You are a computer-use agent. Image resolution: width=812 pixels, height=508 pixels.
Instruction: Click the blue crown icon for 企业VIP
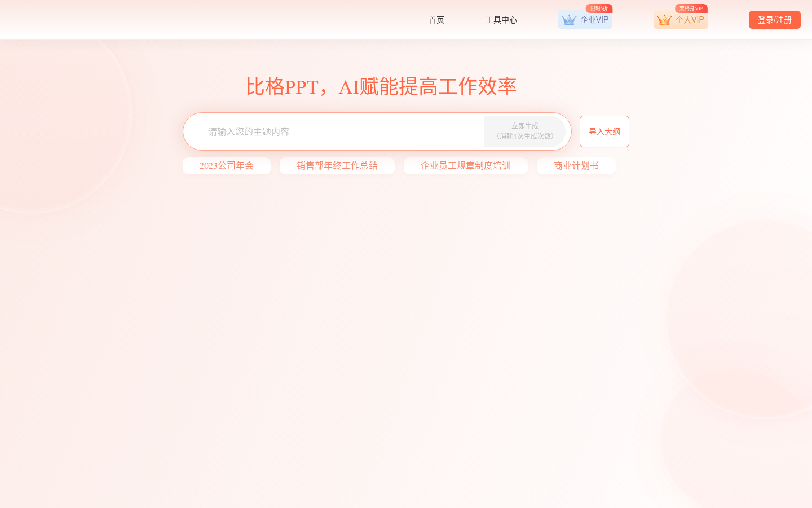point(569,20)
